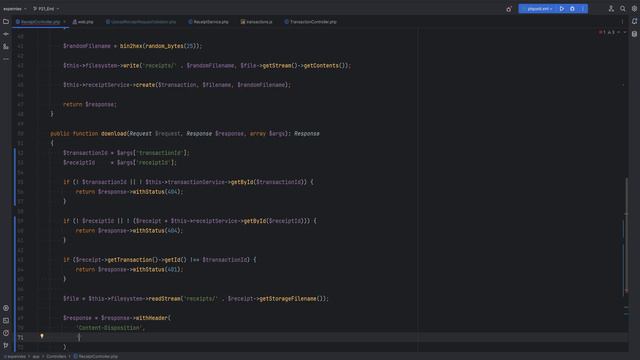Click the getTransaction call on line 63

pos(129,260)
